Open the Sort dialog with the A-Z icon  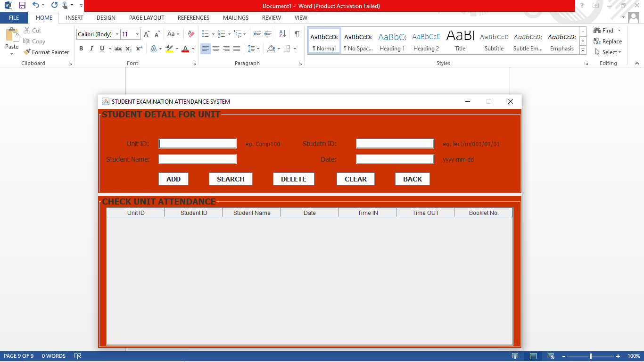(x=282, y=34)
